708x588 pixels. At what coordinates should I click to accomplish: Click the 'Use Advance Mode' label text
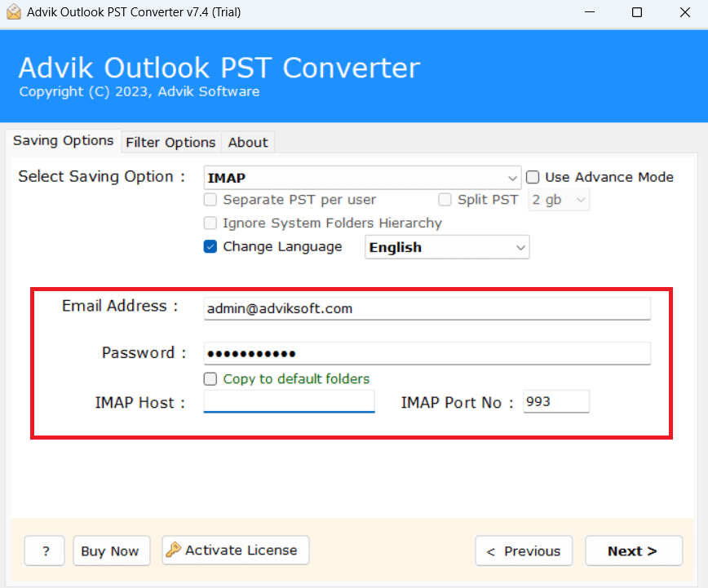(609, 177)
